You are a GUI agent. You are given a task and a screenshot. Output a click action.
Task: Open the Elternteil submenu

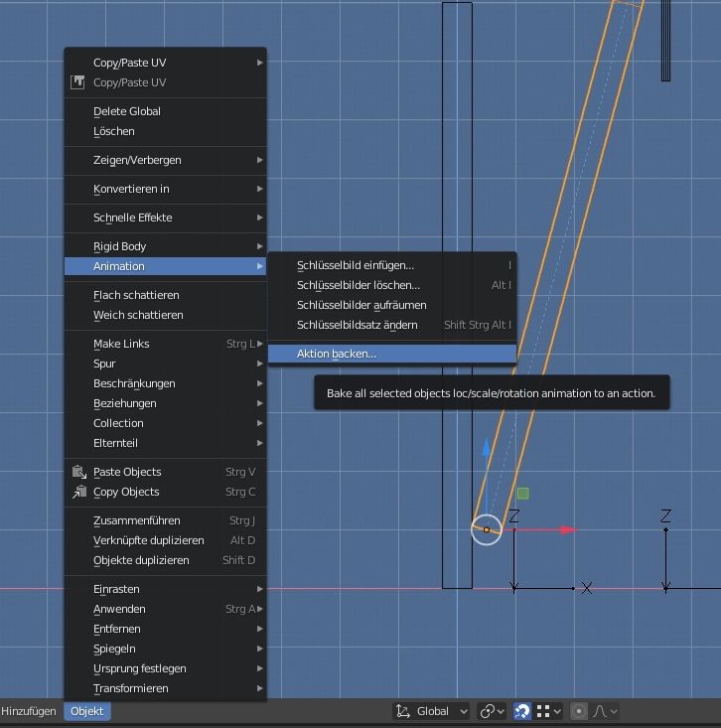click(x=165, y=443)
